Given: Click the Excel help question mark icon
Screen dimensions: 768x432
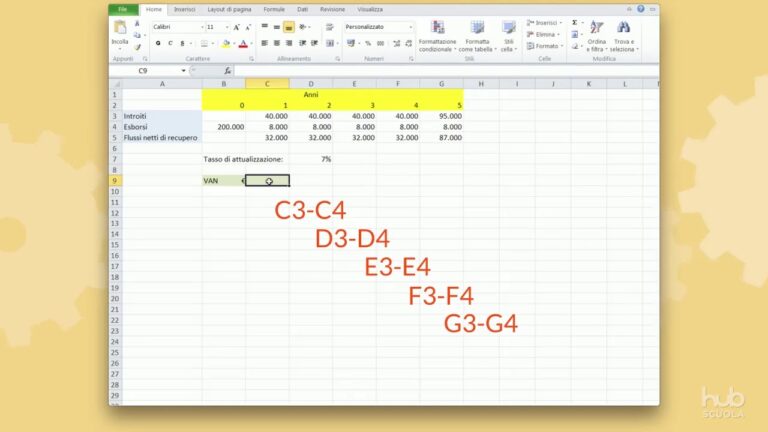Looking at the screenshot, I should tap(641, 9).
